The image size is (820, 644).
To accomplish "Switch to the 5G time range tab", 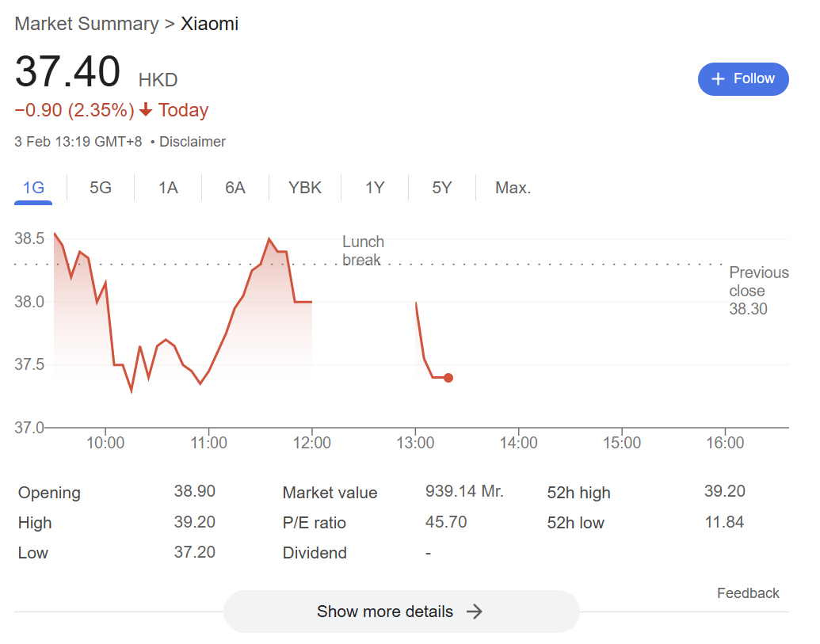I will 101,187.
